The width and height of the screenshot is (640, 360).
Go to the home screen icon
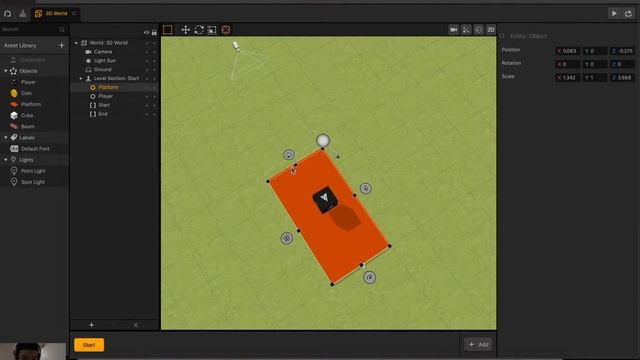[7, 13]
